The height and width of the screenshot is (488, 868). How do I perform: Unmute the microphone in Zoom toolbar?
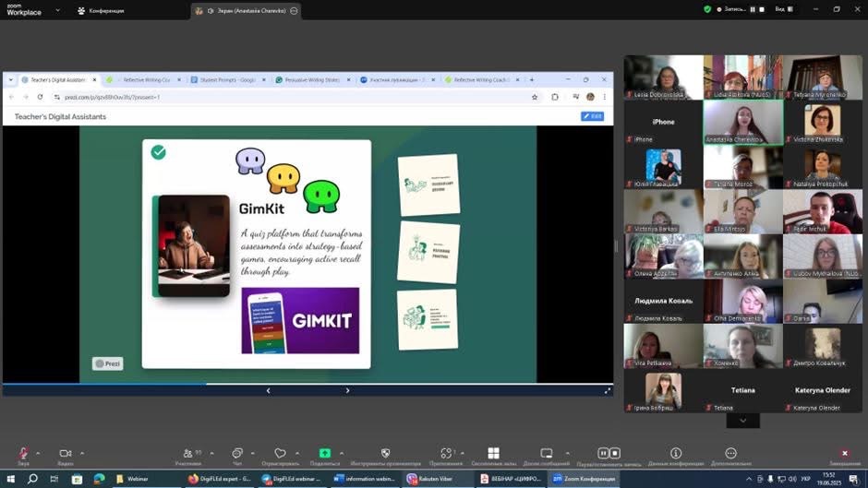(x=23, y=454)
